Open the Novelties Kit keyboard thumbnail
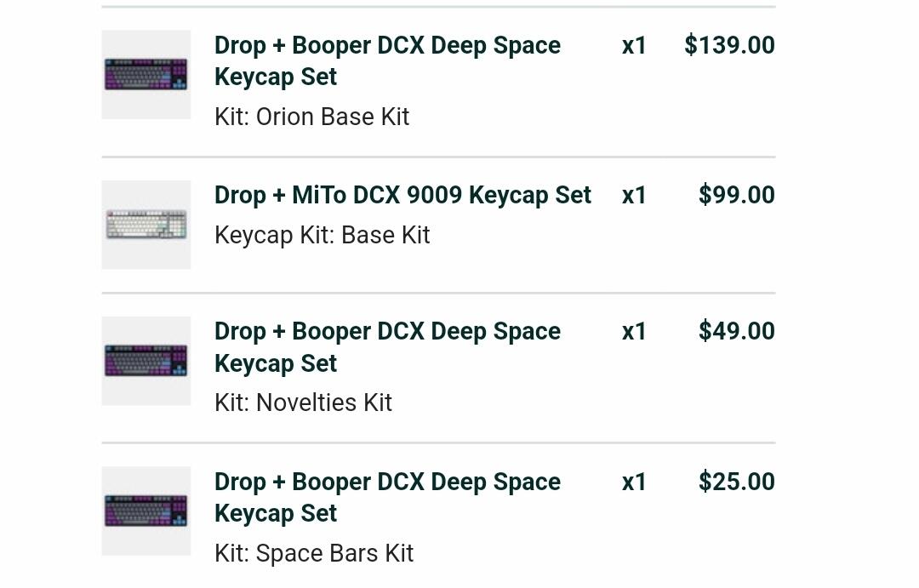 click(x=146, y=361)
